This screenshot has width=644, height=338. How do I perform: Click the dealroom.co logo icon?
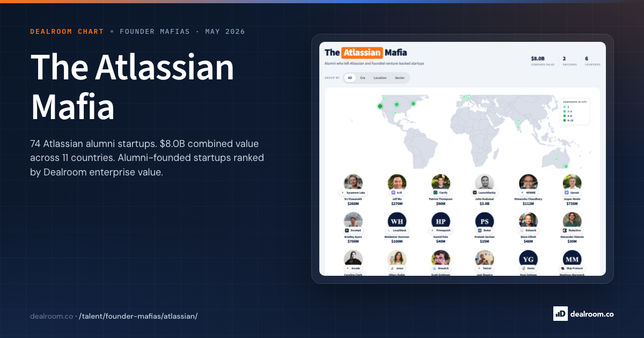coord(560,314)
